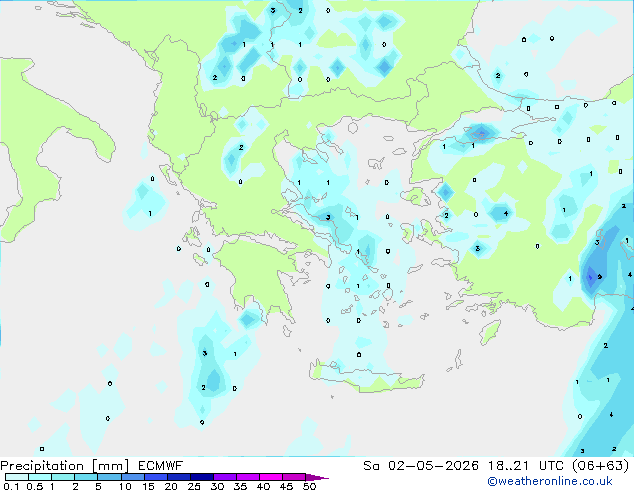The height and width of the screenshot is (490, 634).
Task: Click the weatheronline.co.uk copyright link
Action: (550, 481)
